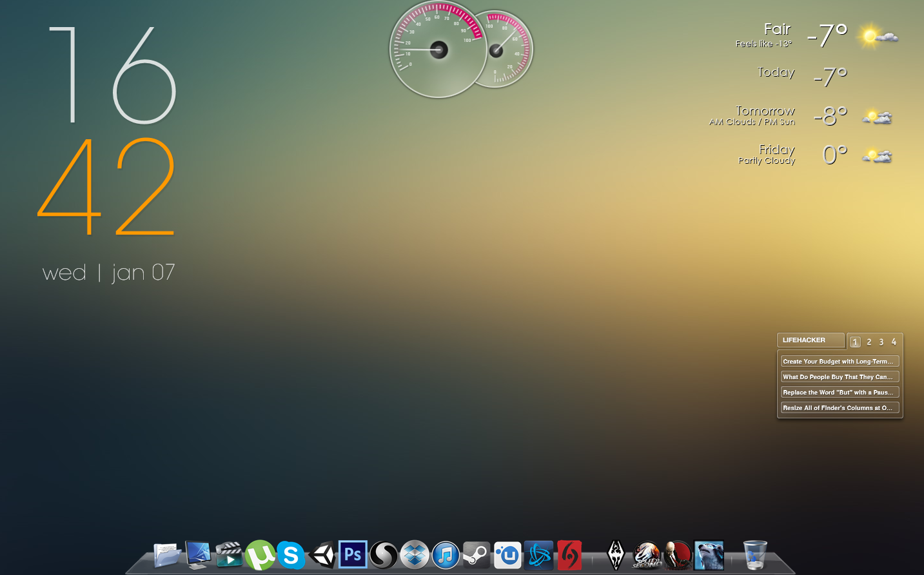Image resolution: width=924 pixels, height=575 pixels.
Task: Open Skype in the dock
Action: coord(291,554)
